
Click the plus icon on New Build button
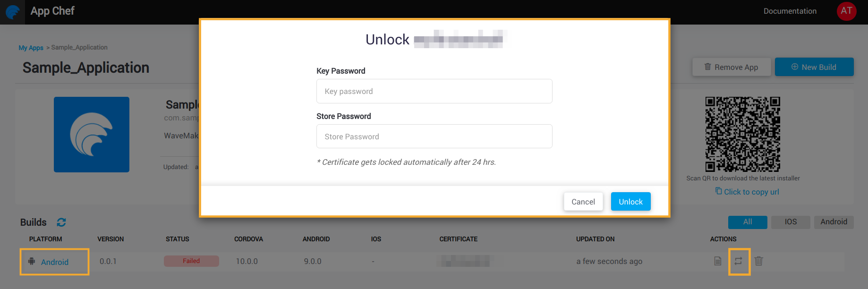click(795, 67)
